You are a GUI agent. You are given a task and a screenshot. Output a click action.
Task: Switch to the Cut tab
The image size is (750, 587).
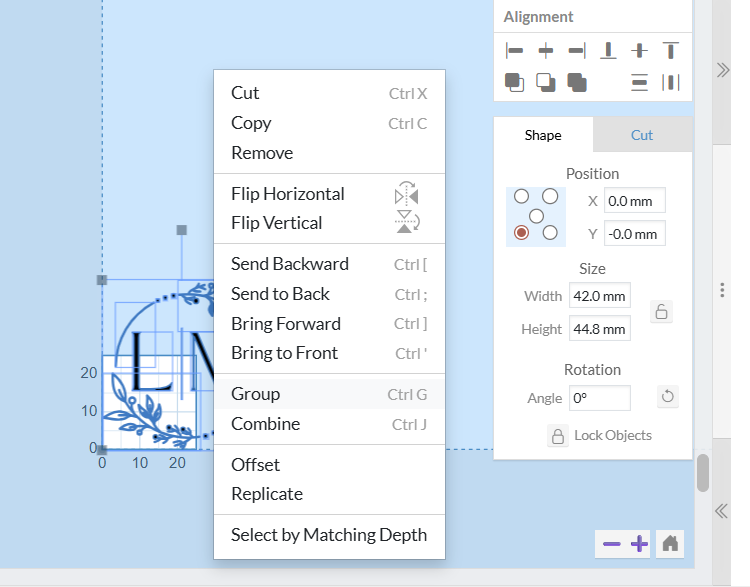[x=642, y=135]
